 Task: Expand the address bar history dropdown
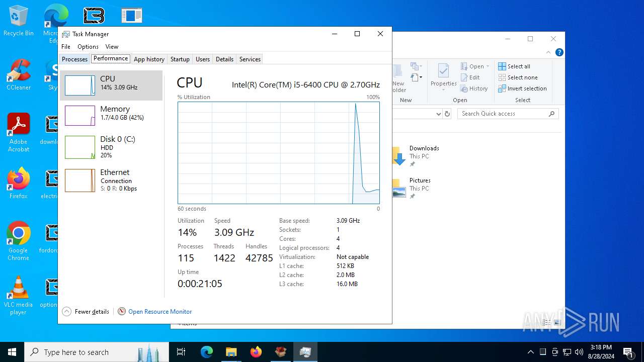click(x=438, y=114)
